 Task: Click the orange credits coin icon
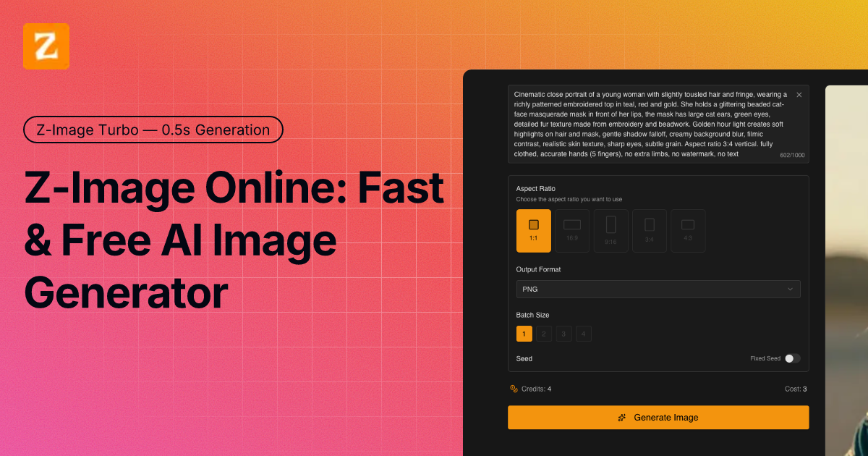point(514,389)
